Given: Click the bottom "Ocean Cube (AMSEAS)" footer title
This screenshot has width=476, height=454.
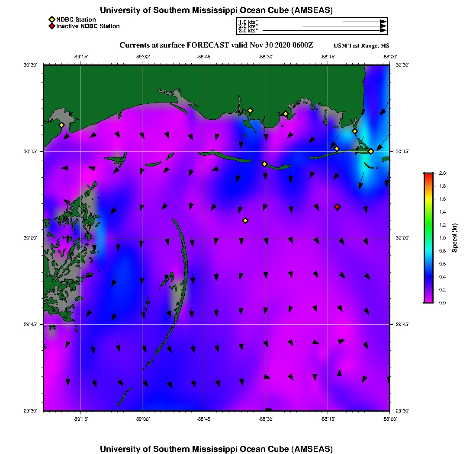Looking at the screenshot, I should [216, 449].
